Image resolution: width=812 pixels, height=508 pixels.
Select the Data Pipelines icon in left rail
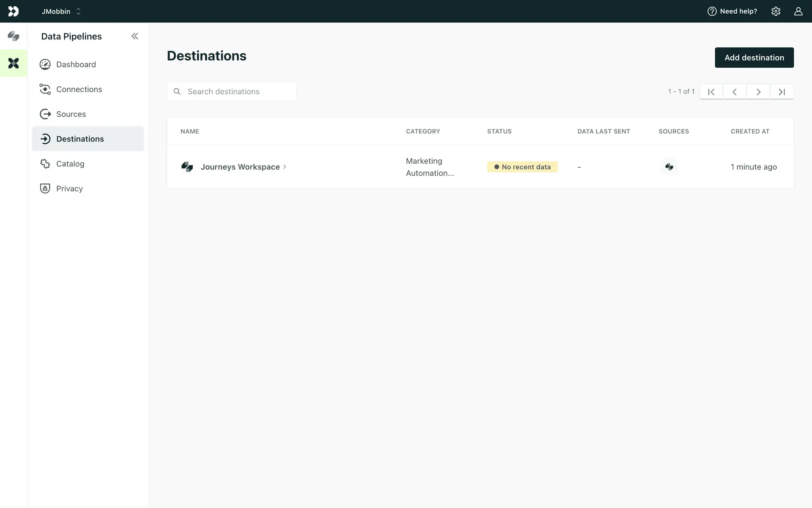point(14,63)
